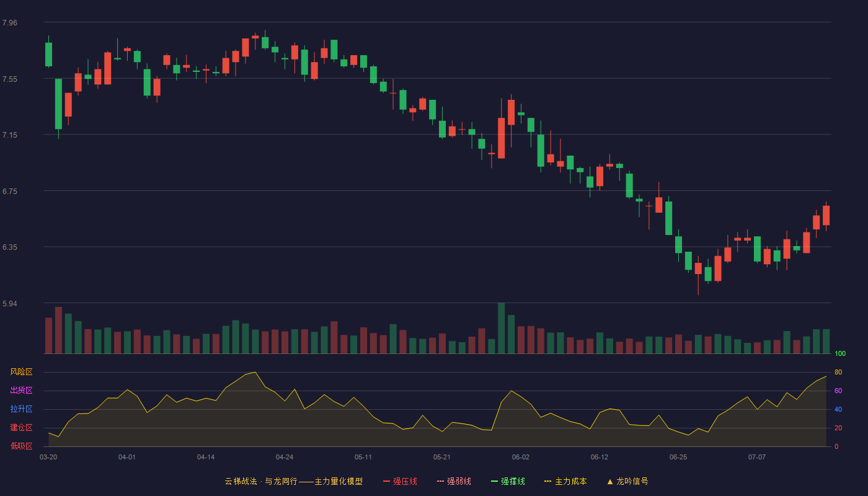Click the 7.96 price axis label
The height and width of the screenshot is (496, 868).
[x=10, y=23]
